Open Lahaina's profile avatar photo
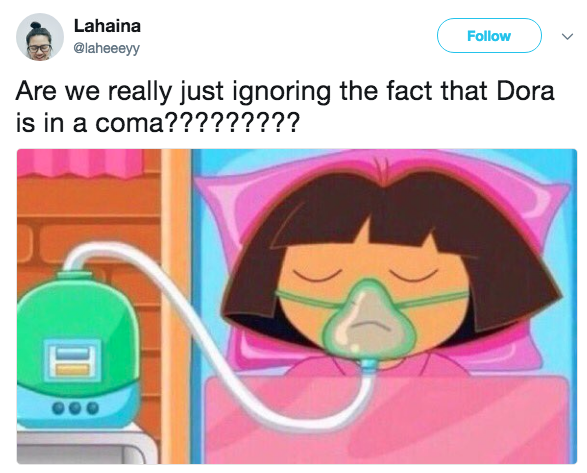587x473 pixels. click(40, 37)
